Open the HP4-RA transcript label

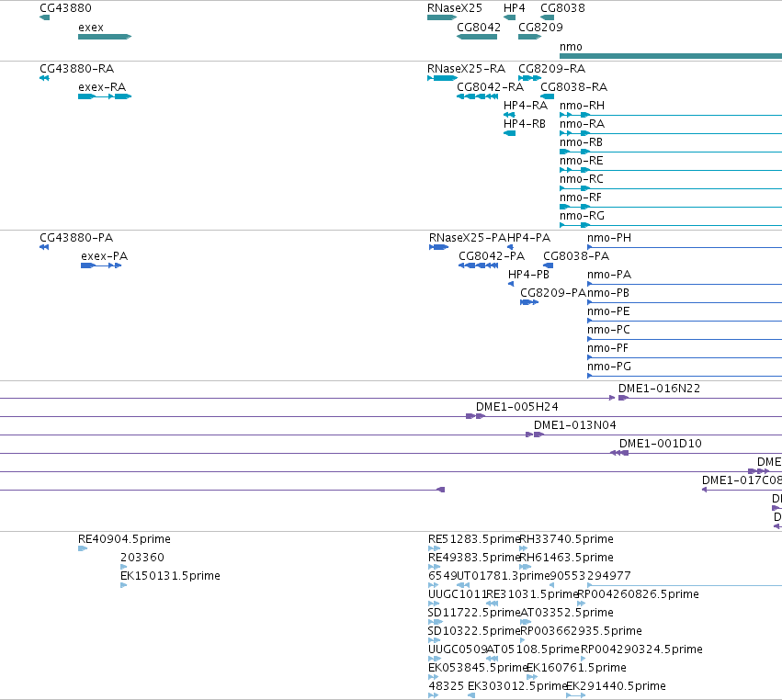525,106
